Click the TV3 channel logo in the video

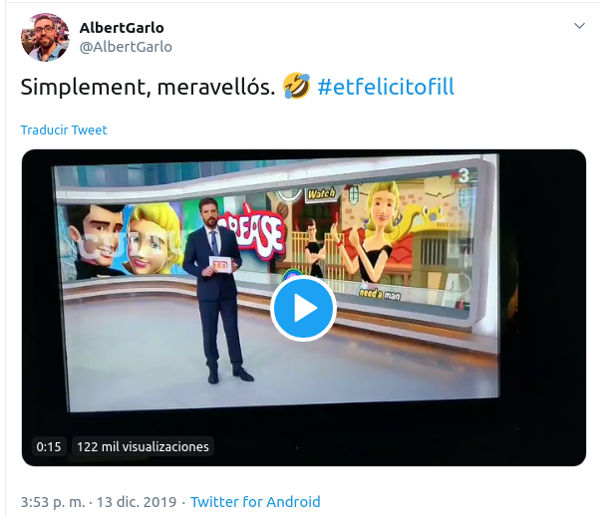pyautogui.click(x=461, y=176)
